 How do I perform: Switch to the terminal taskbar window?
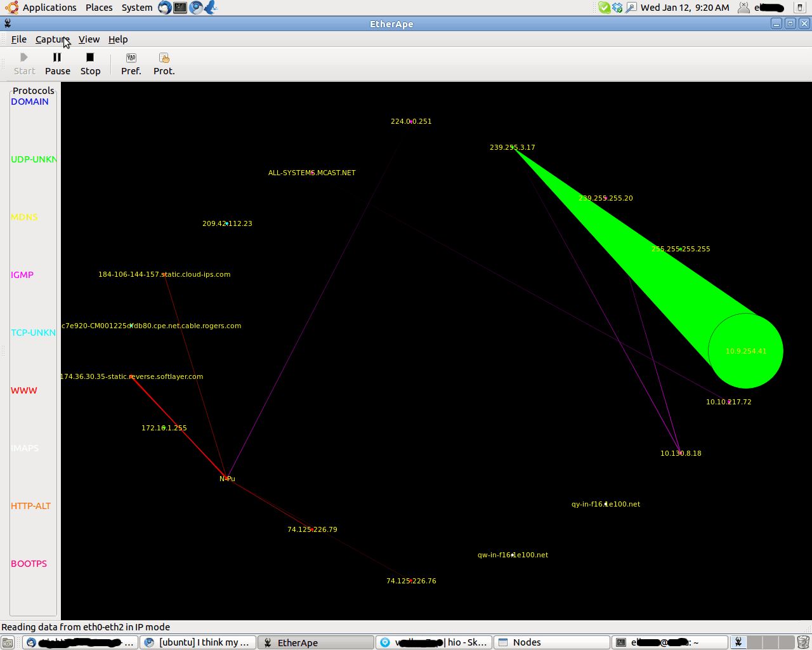click(669, 642)
